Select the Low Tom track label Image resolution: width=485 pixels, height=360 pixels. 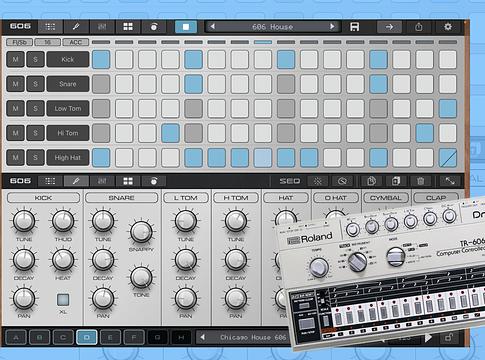click(68, 108)
